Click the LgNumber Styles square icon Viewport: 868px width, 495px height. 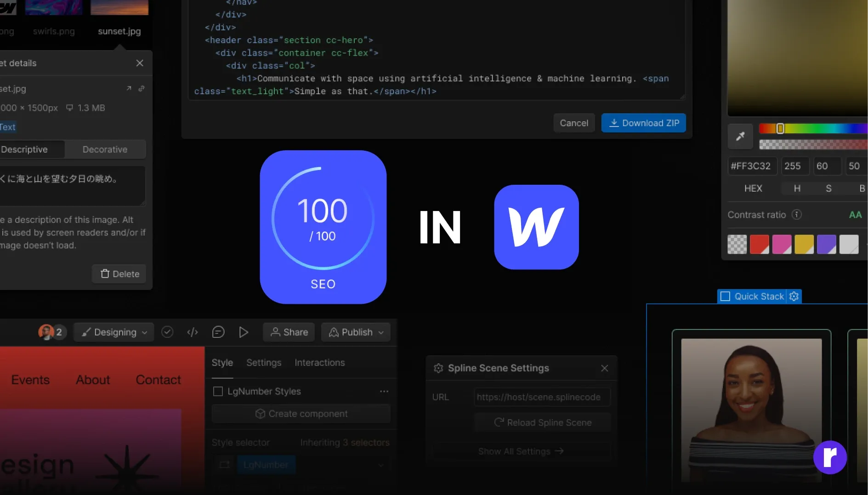[x=218, y=392]
